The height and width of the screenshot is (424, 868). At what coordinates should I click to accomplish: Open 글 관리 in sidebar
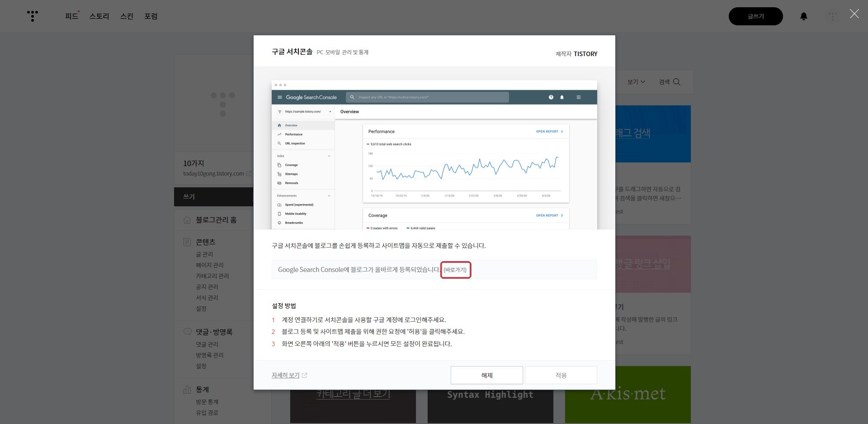click(204, 254)
